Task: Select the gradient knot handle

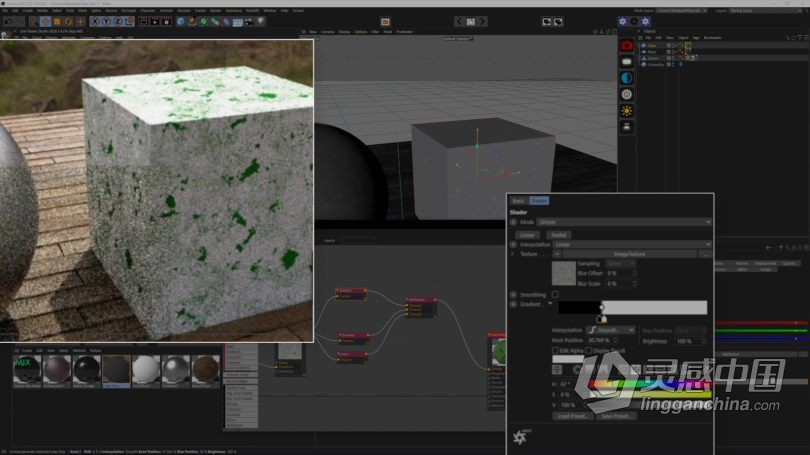Action: (602, 319)
